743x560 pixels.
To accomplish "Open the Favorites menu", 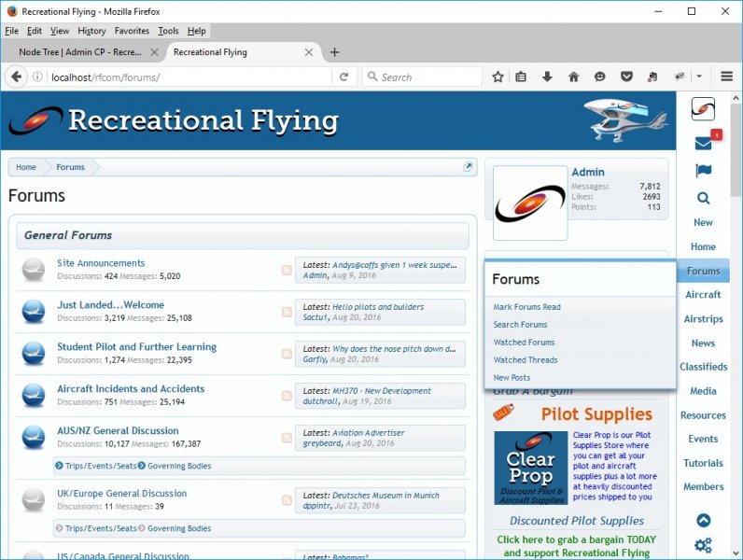I will (132, 31).
